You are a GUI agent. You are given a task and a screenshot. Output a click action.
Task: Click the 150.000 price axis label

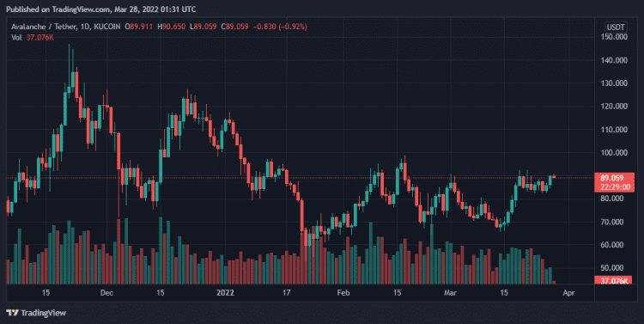pos(614,37)
